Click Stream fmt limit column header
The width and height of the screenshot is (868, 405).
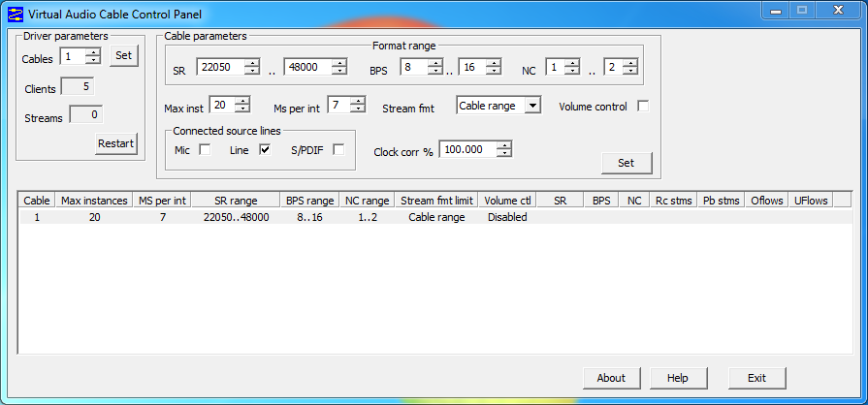[436, 201]
